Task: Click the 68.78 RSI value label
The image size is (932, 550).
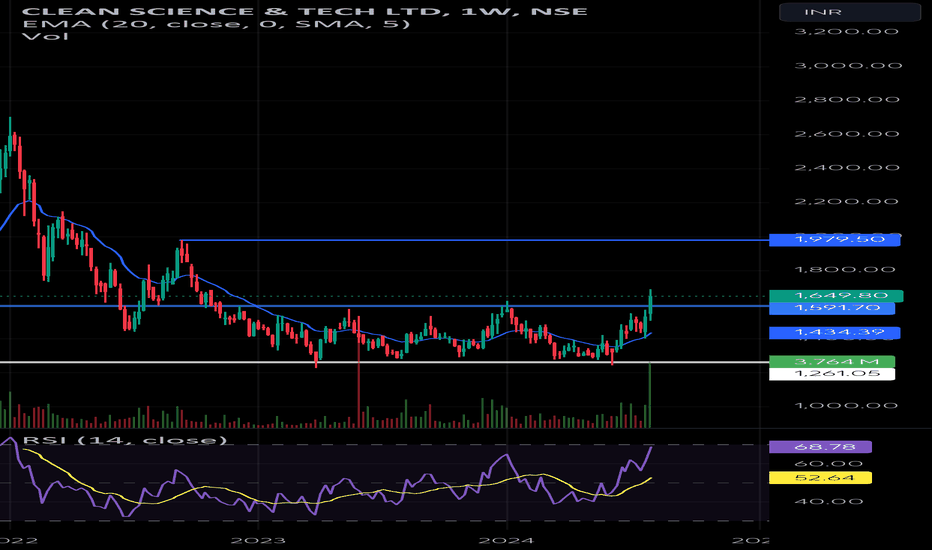Action: pos(820,447)
